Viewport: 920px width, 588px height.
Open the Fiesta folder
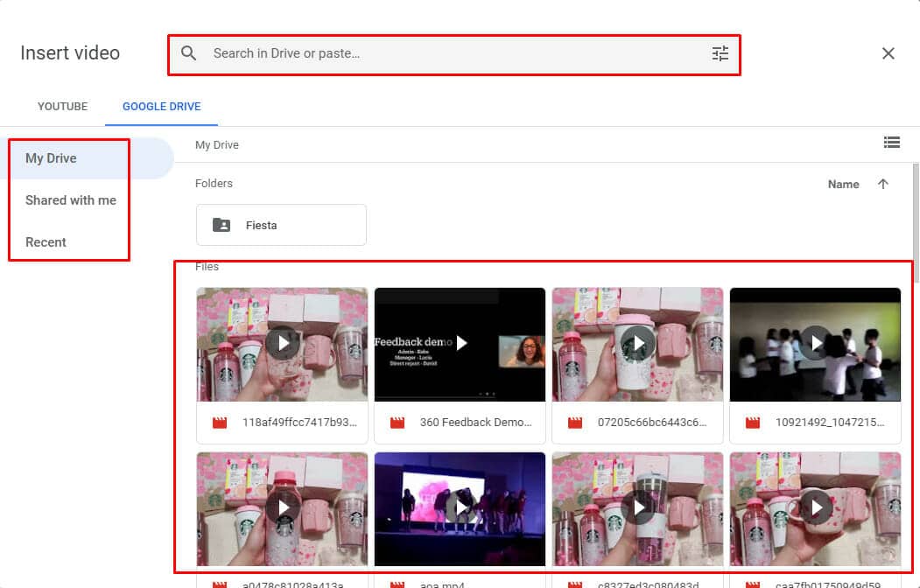click(x=281, y=225)
